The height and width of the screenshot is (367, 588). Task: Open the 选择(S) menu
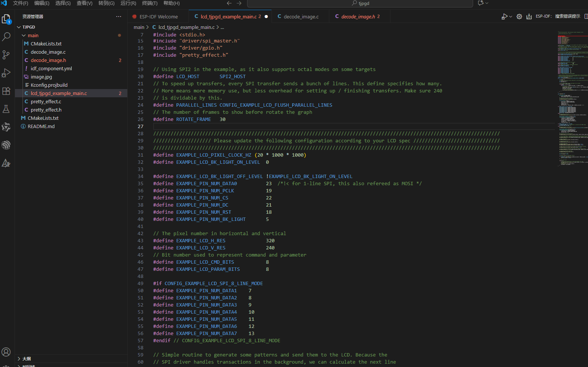click(x=63, y=3)
